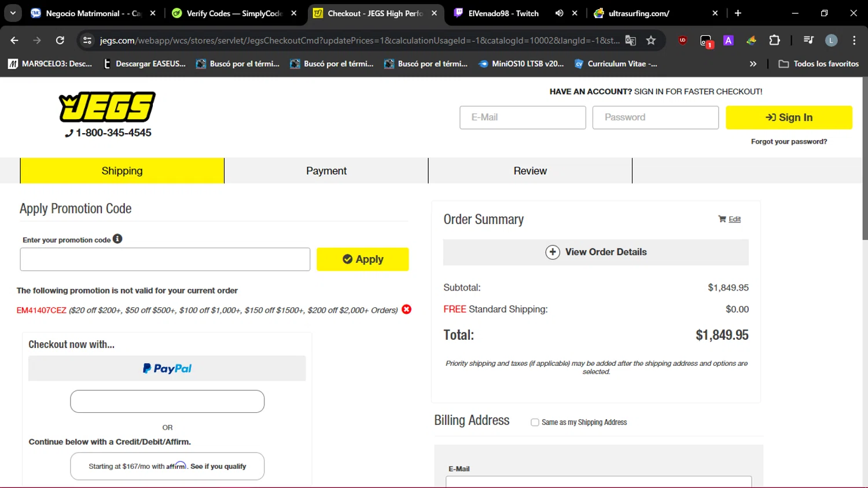Close the Checkout JEGS tab

coord(435,13)
